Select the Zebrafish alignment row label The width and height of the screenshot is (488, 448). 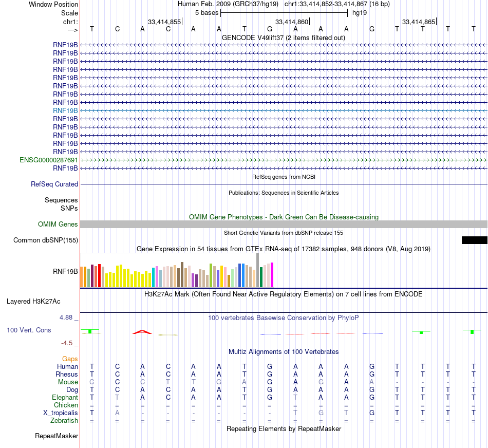pyautogui.click(x=64, y=420)
